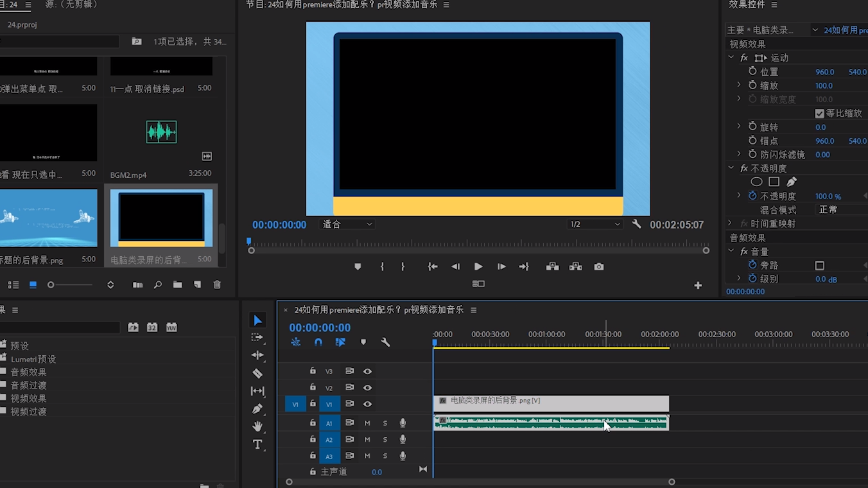Open Lumetri预设 folder
This screenshot has height=488, width=868.
(33, 359)
